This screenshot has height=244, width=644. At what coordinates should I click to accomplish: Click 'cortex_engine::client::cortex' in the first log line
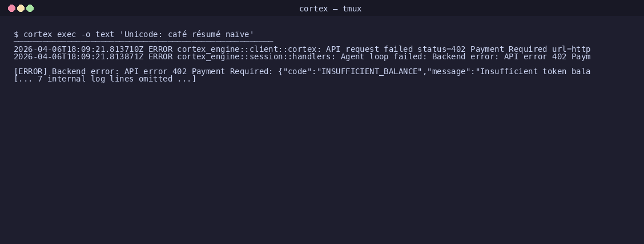(247, 49)
